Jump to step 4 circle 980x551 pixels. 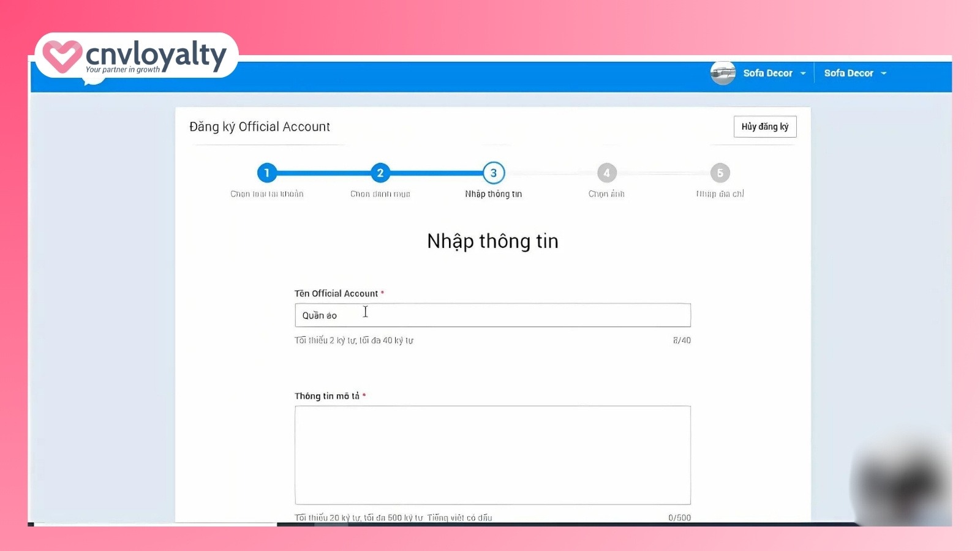pos(606,173)
